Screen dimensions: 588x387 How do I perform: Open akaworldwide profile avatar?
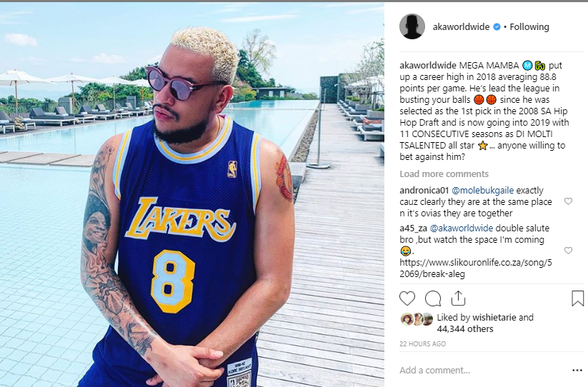(412, 26)
